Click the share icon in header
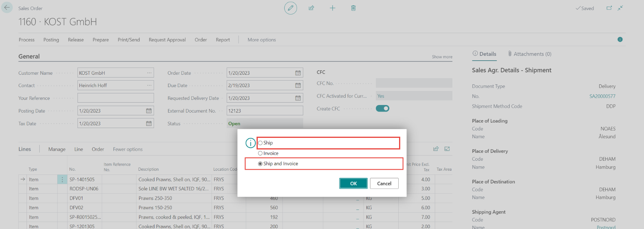Viewport: 644px width, 229px height. tap(311, 8)
